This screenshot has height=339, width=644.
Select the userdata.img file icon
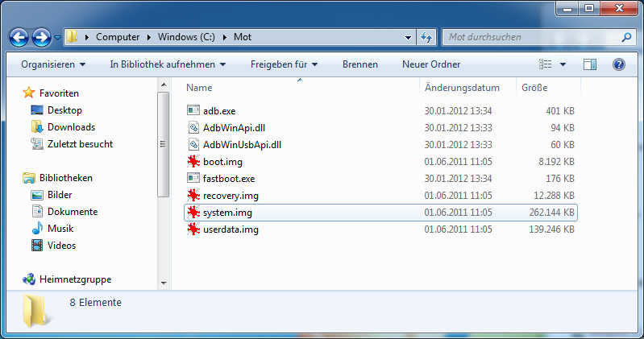click(x=193, y=229)
